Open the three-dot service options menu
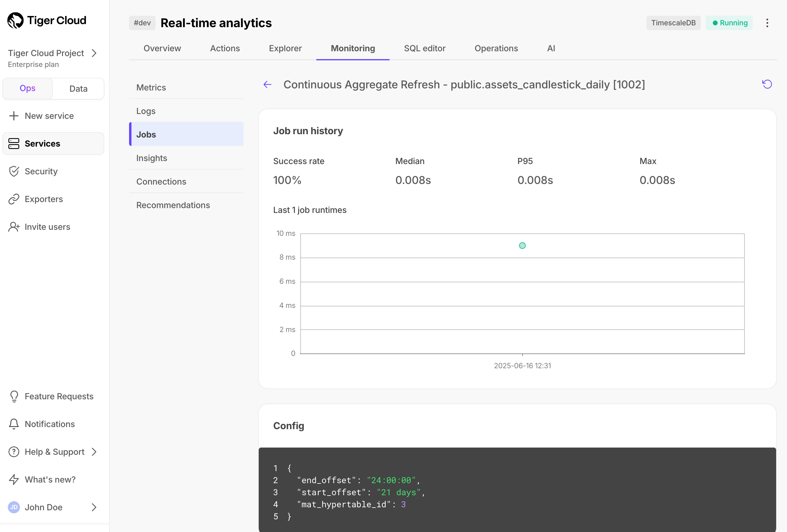The image size is (787, 532). [767, 23]
